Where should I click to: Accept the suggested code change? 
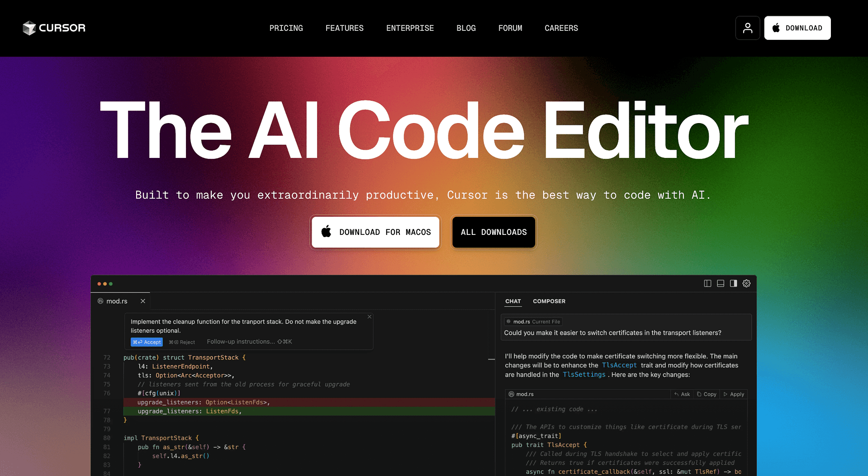click(147, 342)
